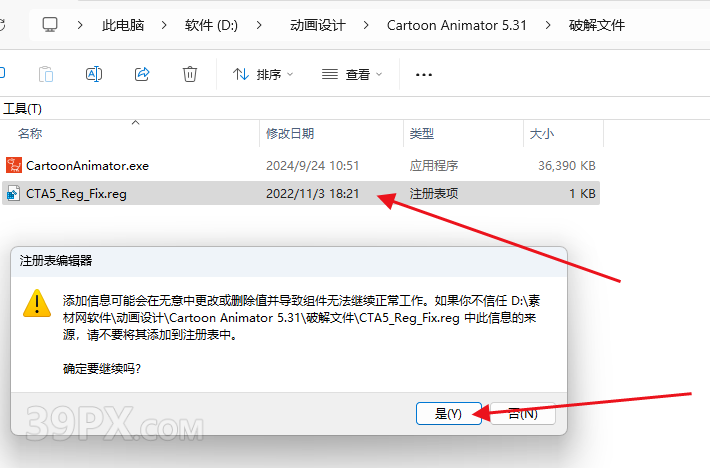710x468 pixels.
Task: Click the Paste icon in the toolbar
Action: pos(46,74)
